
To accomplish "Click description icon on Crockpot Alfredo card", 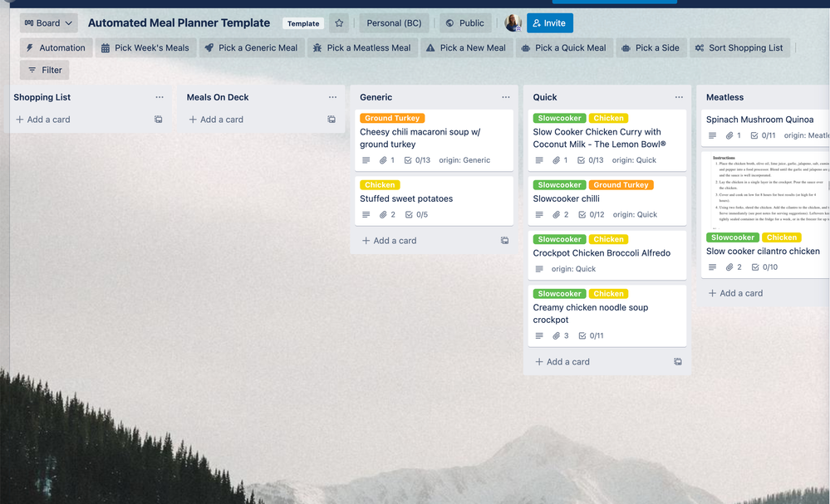I will 539,269.
